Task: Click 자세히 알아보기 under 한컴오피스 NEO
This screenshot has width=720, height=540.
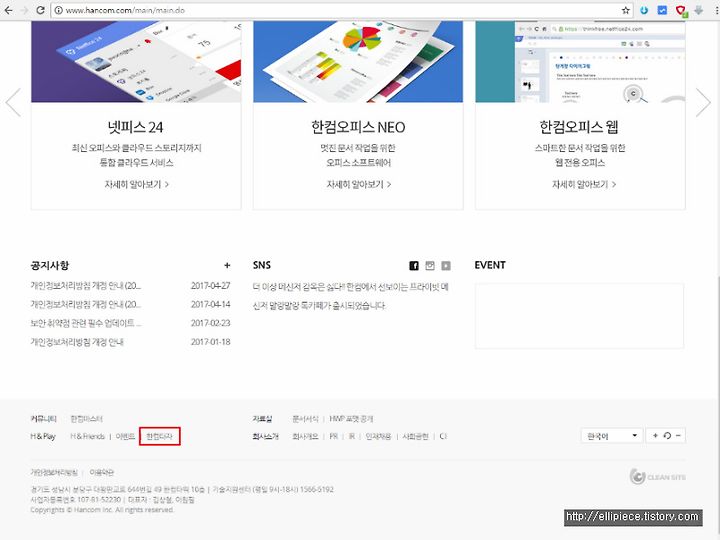Action: coord(359,184)
